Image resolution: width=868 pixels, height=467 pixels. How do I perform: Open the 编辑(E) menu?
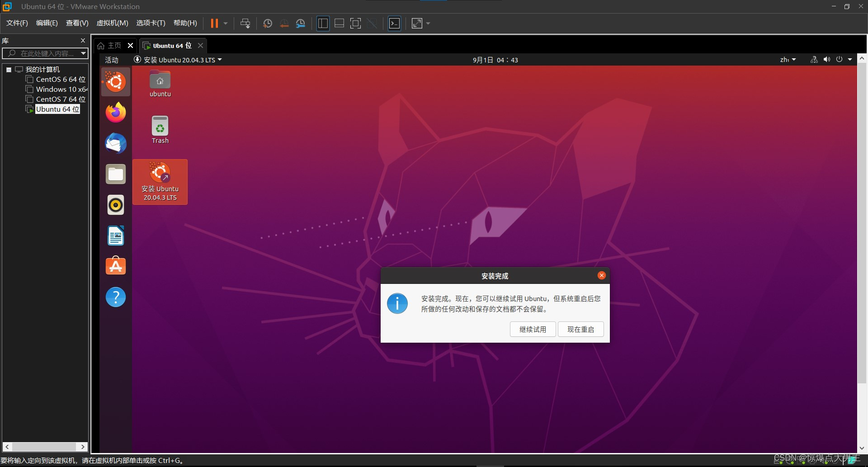point(47,23)
